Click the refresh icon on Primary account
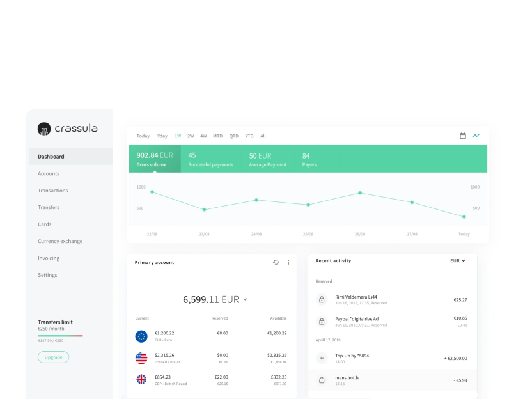 pos(276,263)
